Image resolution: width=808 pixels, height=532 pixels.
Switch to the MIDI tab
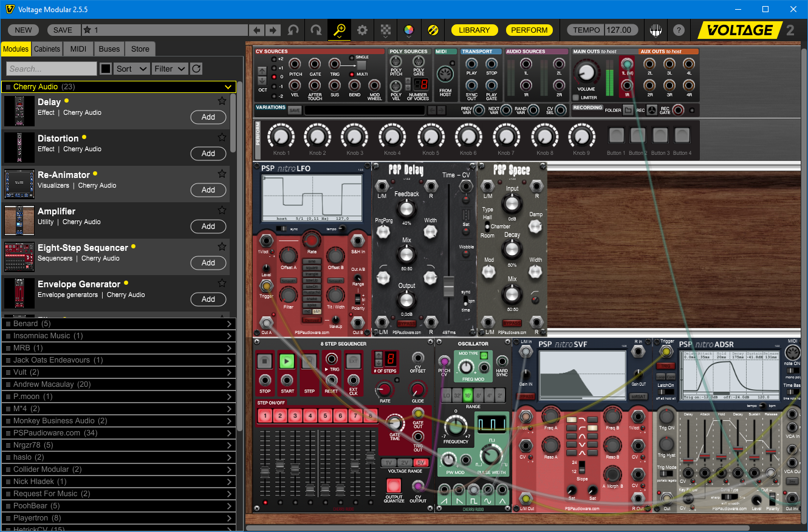pyautogui.click(x=78, y=49)
